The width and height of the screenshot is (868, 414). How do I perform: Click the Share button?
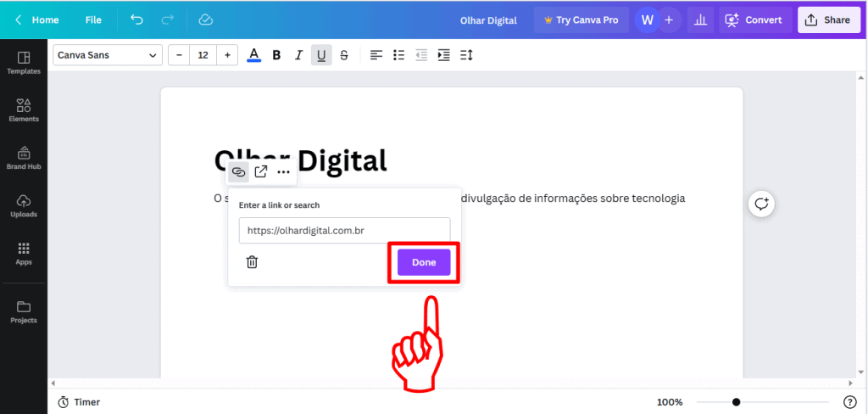(828, 20)
